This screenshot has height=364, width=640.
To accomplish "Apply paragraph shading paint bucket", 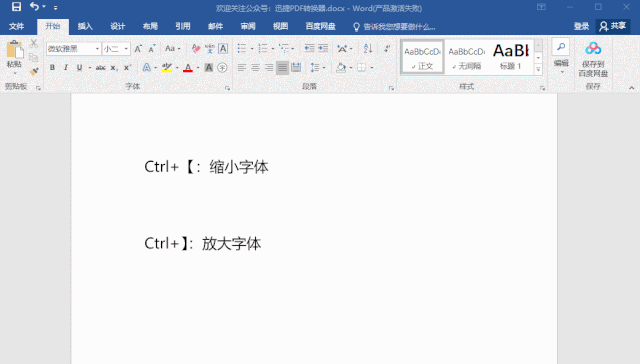I will point(341,67).
